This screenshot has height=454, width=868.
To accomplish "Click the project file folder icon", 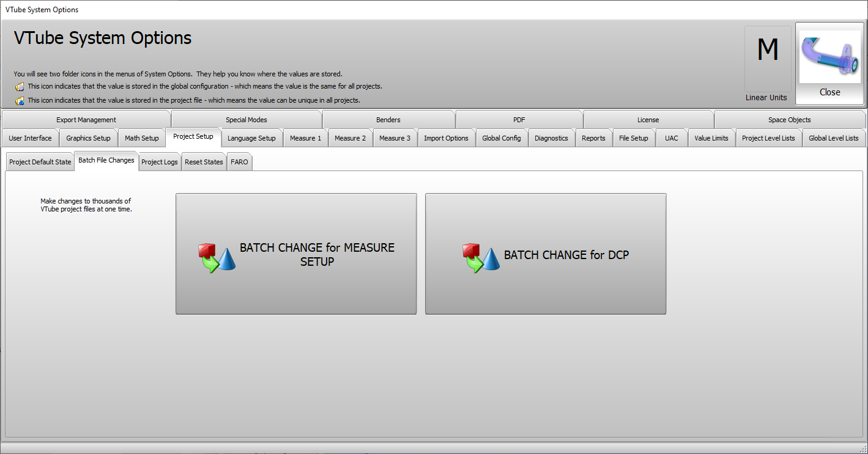I will click(x=20, y=101).
